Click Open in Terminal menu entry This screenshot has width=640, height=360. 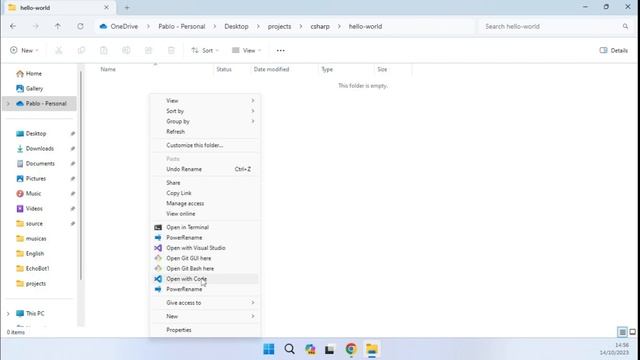click(x=204, y=227)
